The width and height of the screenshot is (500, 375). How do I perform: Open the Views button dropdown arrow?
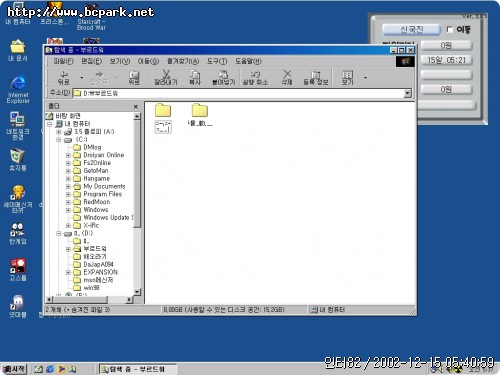point(365,78)
